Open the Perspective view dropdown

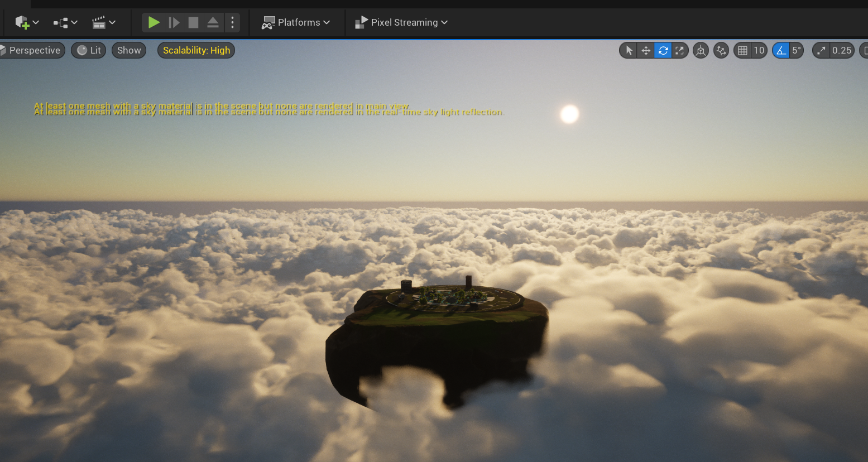coord(28,50)
